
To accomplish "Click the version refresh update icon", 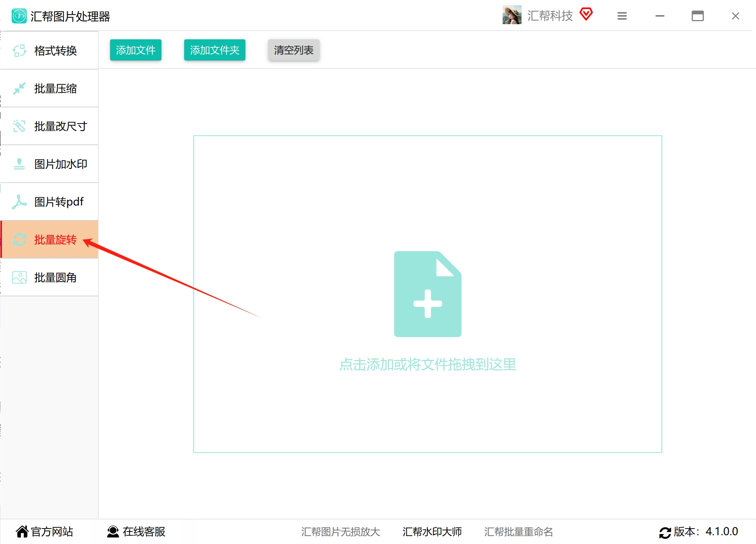I will click(665, 532).
